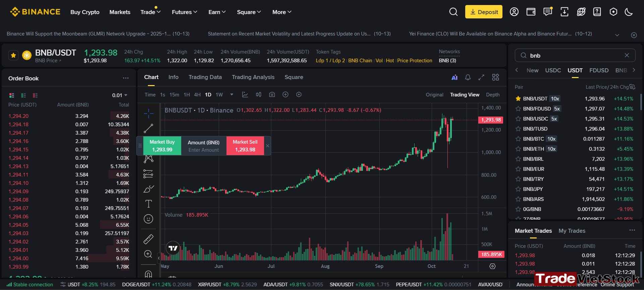Open the TradingView logo on chart

[x=173, y=248]
